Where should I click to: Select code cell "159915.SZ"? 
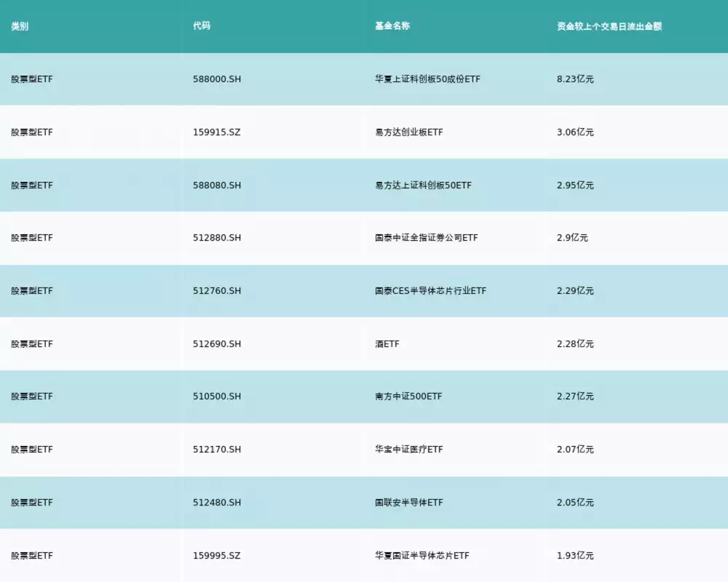(217, 132)
